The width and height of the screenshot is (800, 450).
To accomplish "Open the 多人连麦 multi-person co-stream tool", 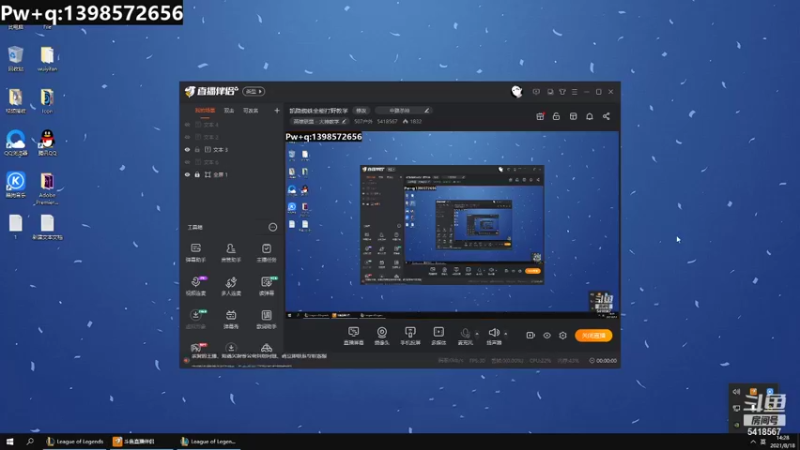I will pos(231,286).
